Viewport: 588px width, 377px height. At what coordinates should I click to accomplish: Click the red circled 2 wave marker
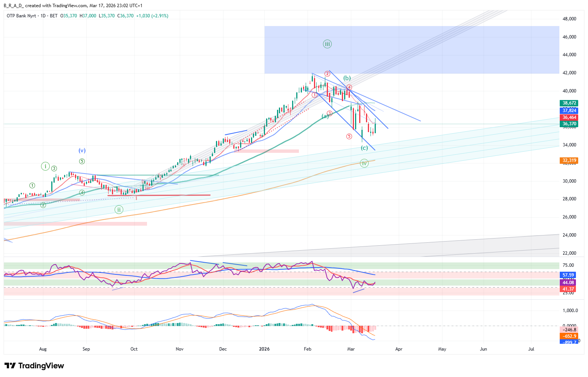tap(328, 74)
